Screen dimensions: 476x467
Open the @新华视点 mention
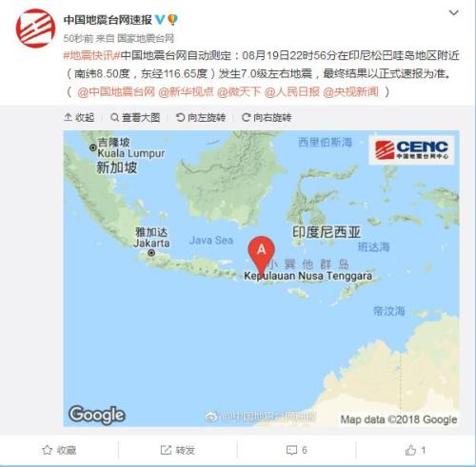(186, 92)
